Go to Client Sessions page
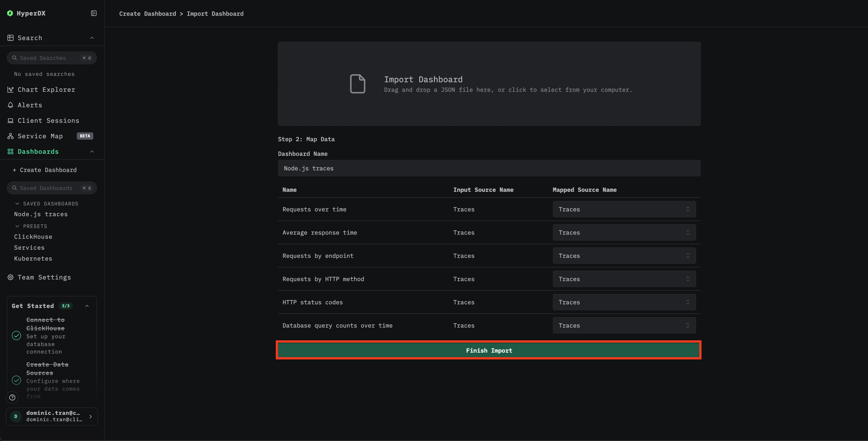This screenshot has height=441, width=868. 48,121
